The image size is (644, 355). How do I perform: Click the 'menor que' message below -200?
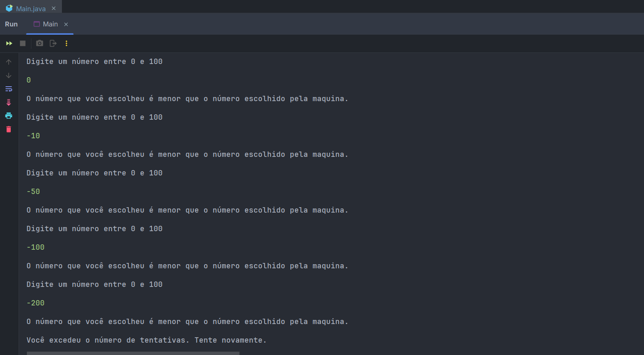click(x=187, y=322)
